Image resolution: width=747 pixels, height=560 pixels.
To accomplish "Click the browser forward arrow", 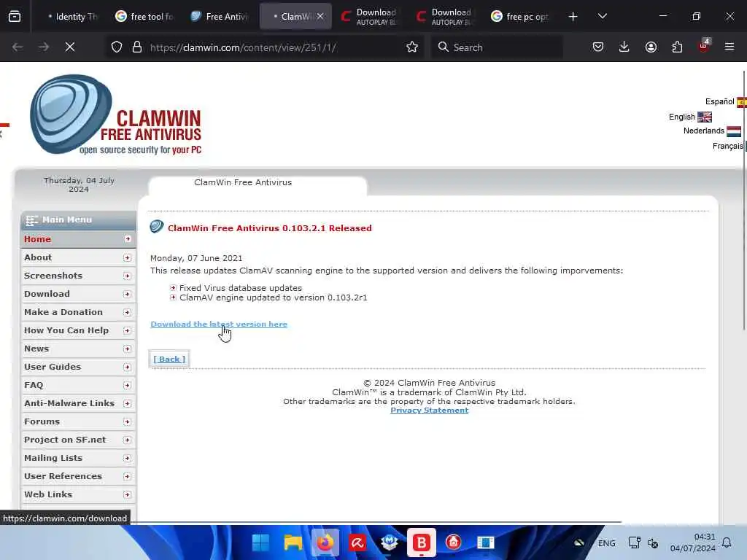I will click(x=44, y=47).
